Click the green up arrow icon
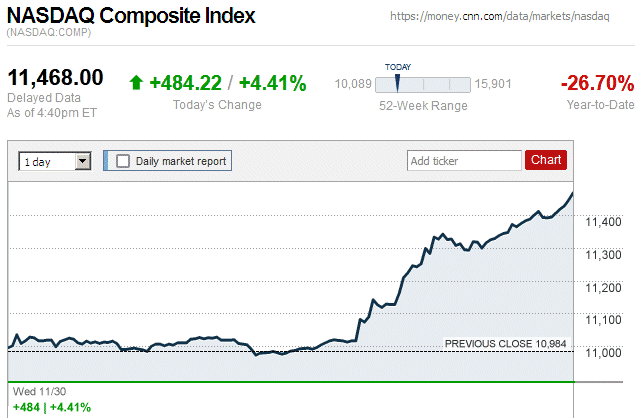Viewport: 640px width, 420px height. [136, 83]
